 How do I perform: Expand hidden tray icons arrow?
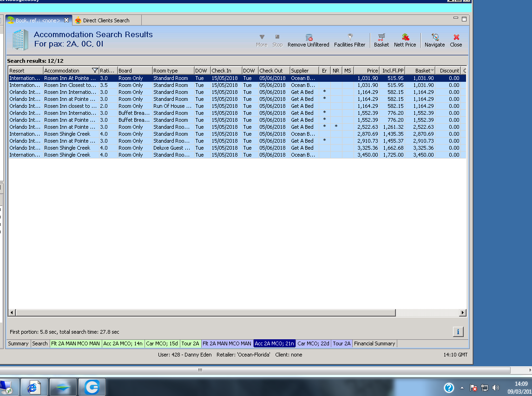click(462, 388)
